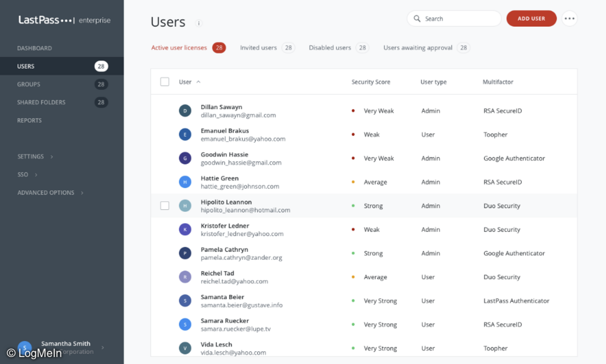The height and width of the screenshot is (364, 606).
Task: Click Hipolito Leannon's avatar icon
Action: (x=185, y=206)
